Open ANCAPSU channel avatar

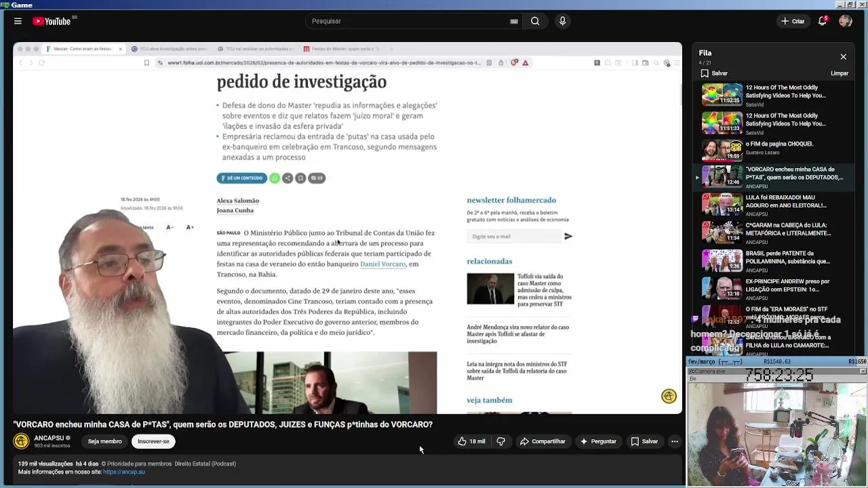[x=21, y=441]
